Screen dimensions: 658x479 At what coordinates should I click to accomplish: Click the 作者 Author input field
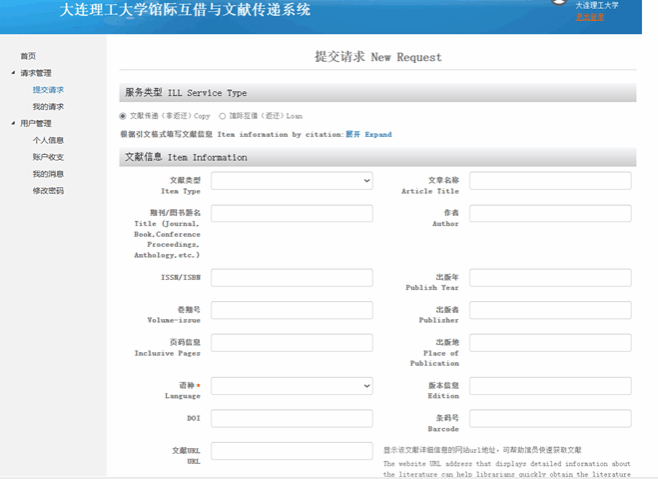(550, 213)
